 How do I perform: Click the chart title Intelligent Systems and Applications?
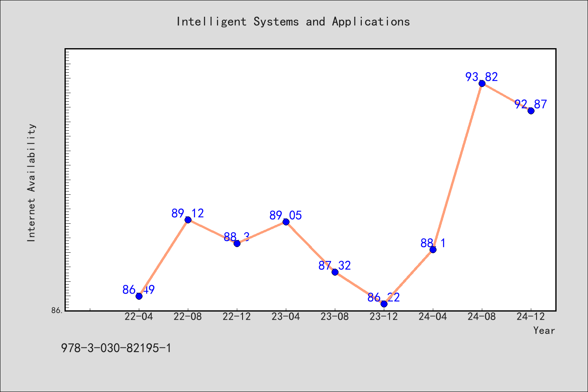click(x=293, y=22)
